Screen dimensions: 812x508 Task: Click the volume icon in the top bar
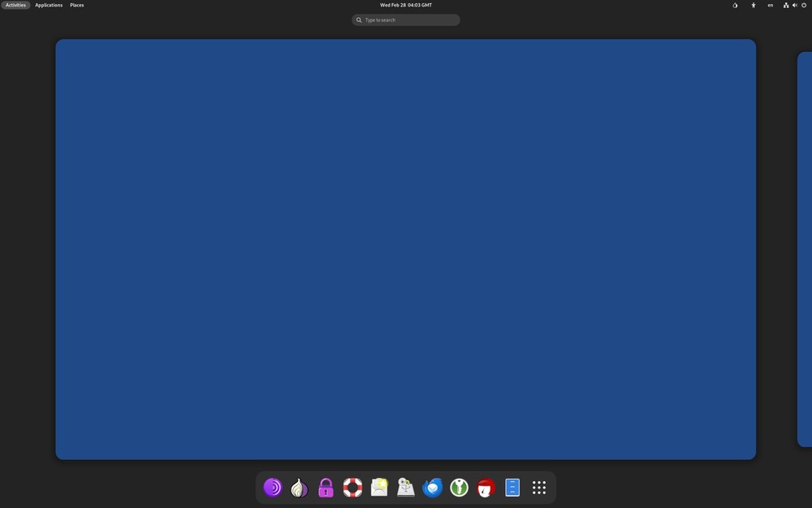tap(793, 5)
